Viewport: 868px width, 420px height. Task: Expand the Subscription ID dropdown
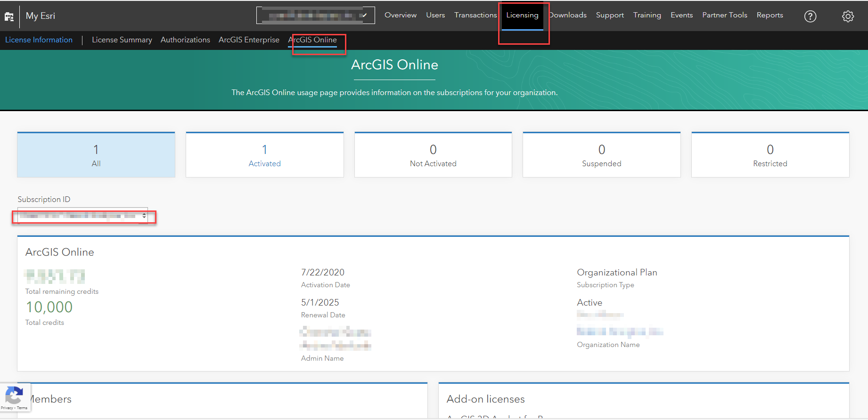[82, 216]
